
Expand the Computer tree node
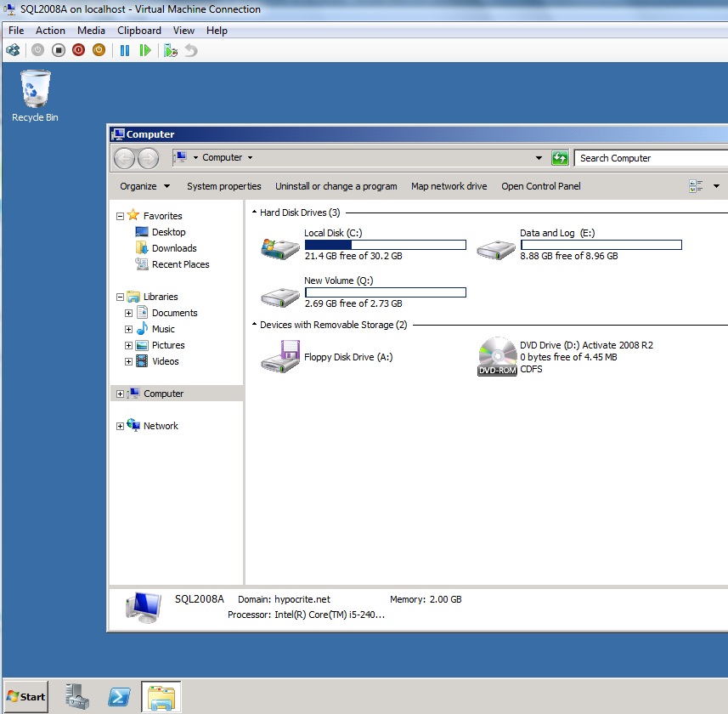click(x=121, y=394)
